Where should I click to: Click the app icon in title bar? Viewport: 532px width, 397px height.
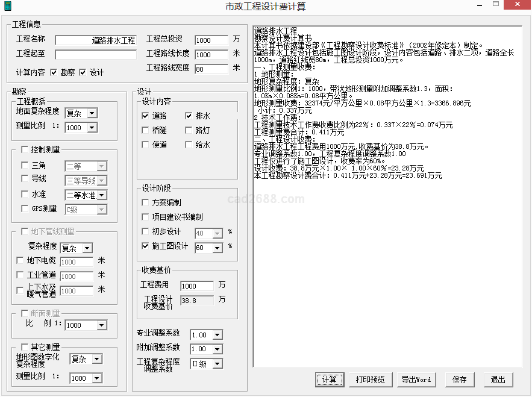[7, 6]
